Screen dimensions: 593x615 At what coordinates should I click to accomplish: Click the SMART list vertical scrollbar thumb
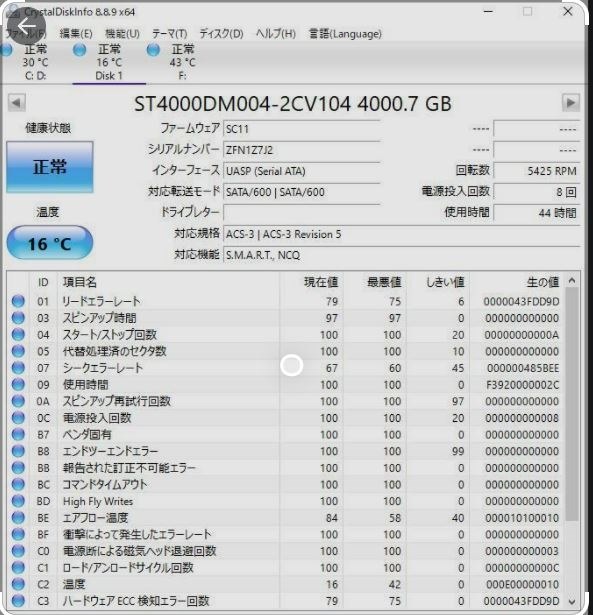pyautogui.click(x=572, y=404)
